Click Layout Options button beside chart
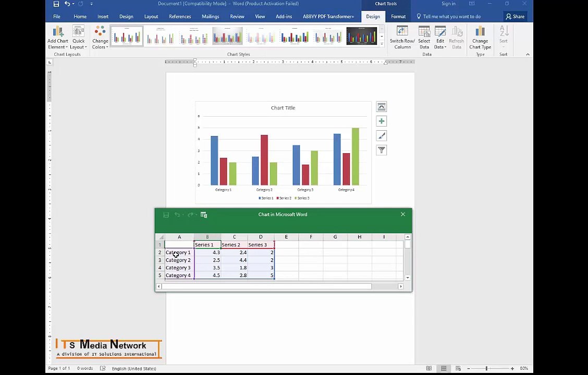 coord(382,107)
